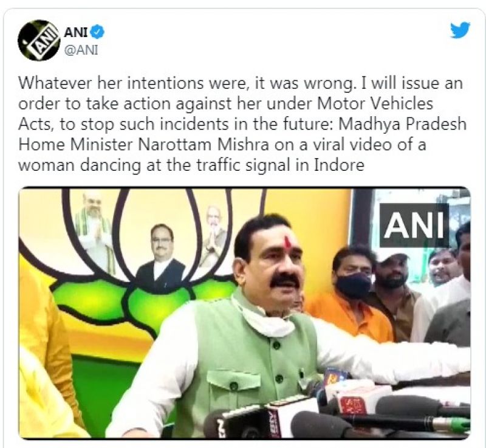Play the embedded press conference video

click(x=245, y=312)
